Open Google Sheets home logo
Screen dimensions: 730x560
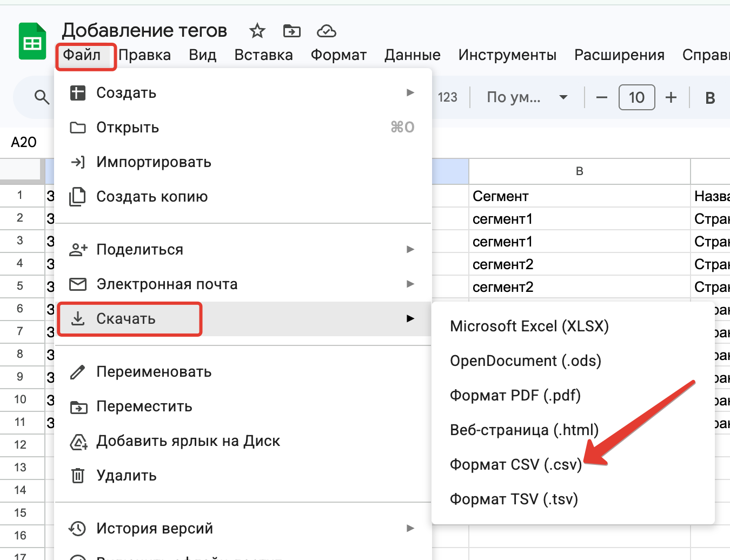tap(32, 42)
